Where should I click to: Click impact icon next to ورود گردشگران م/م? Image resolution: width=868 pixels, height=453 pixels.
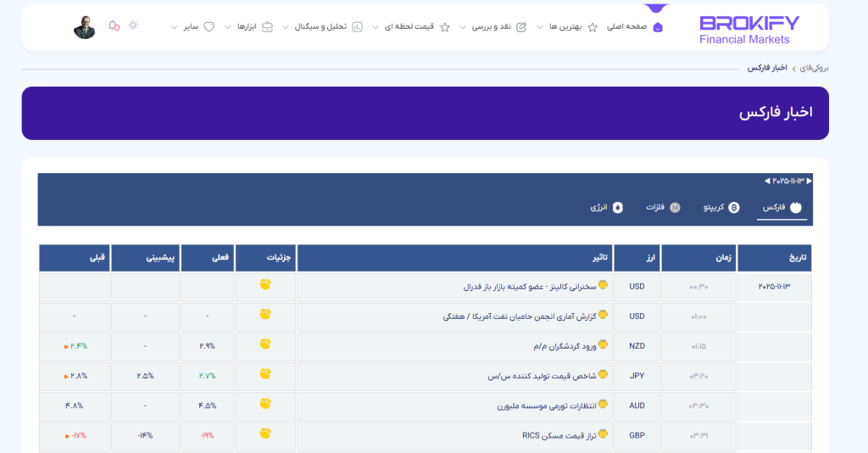tap(603, 344)
